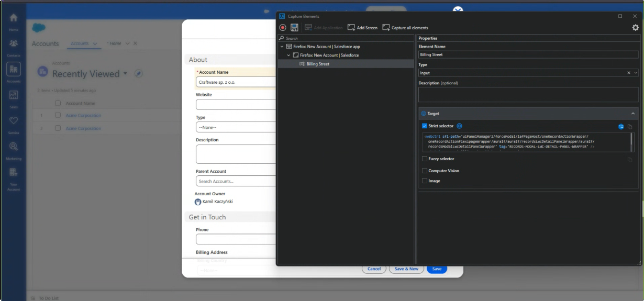Image resolution: width=644 pixels, height=301 pixels.
Task: Open Contacts from the left sidebar
Action: tap(13, 46)
